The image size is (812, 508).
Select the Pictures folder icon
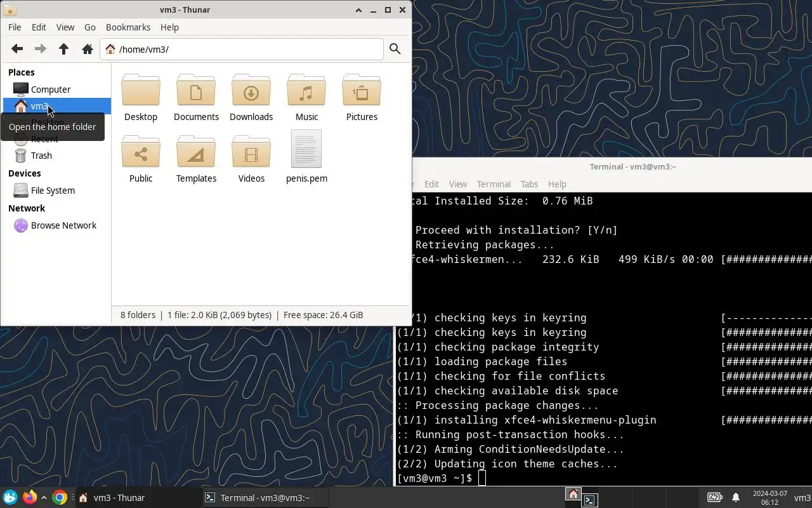point(362,90)
